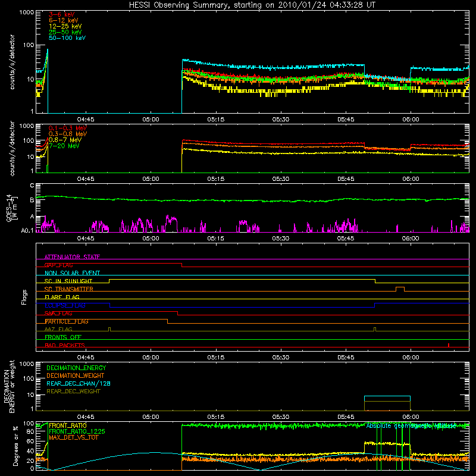This screenshot has height=476, width=476.
Task: Select the AAZ_FLAG label
Action: coord(58,329)
